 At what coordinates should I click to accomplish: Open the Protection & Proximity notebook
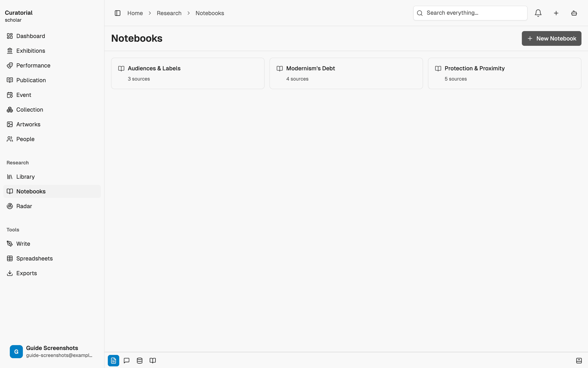pos(504,73)
